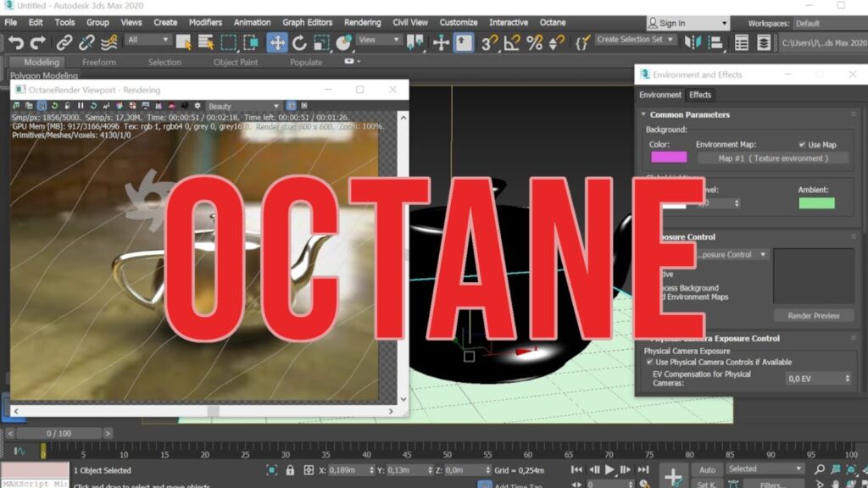Screen dimensions: 868x488
Task: Open the Select by Name tool
Action: [206, 42]
